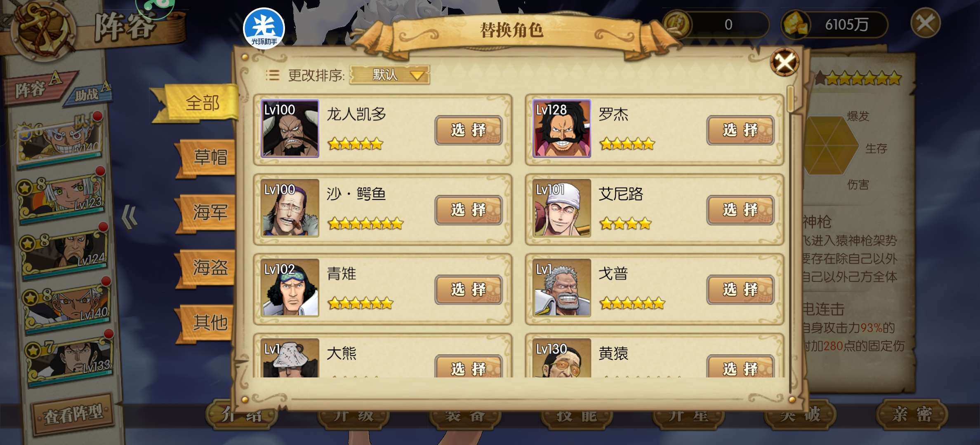Screen dimensions: 980x445
Task: Click the list sort icon beside 更改排序
Action: [272, 75]
